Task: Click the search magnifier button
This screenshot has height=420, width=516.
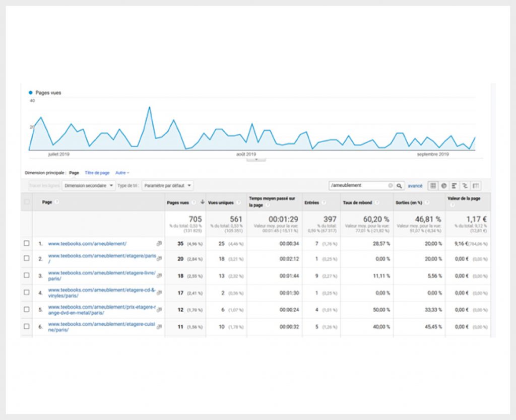Action: click(x=399, y=186)
